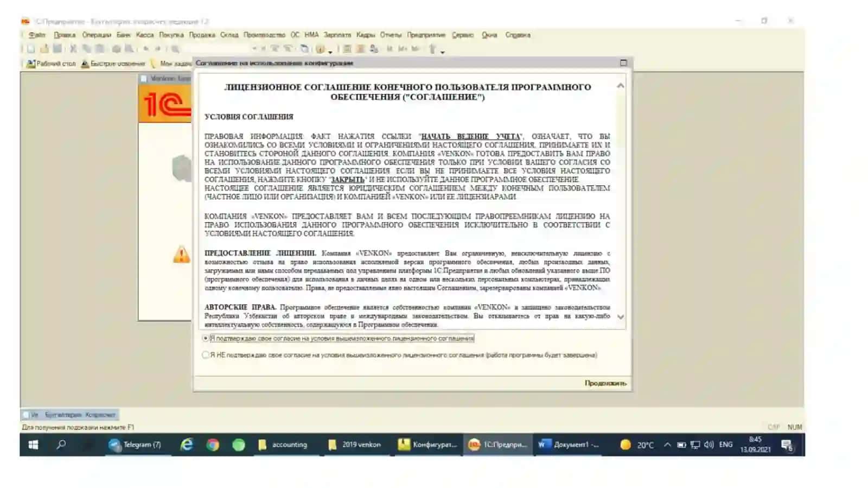The height and width of the screenshot is (488, 868).
Task: Open the Предприятие menu
Action: [426, 35]
